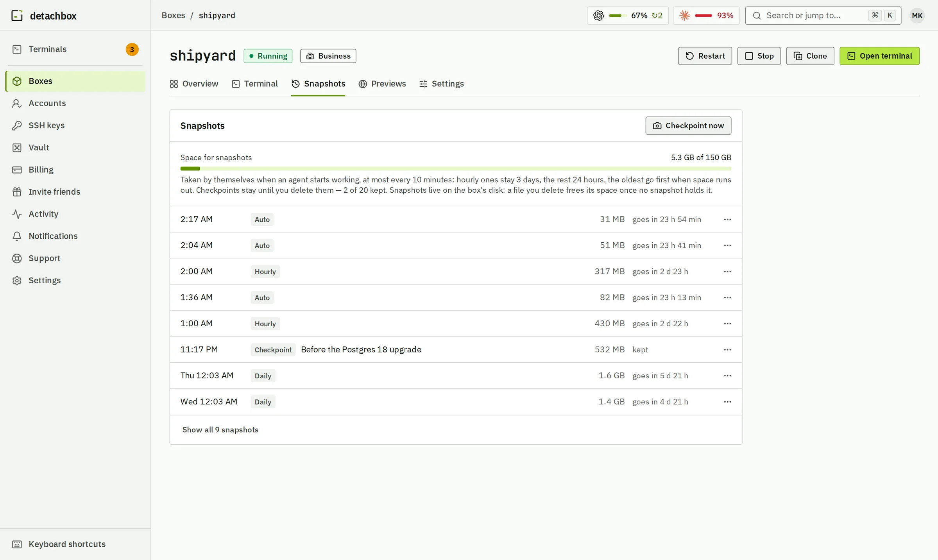Open the MK user avatar menu
Screen dimensions: 938x560
pos(917,16)
